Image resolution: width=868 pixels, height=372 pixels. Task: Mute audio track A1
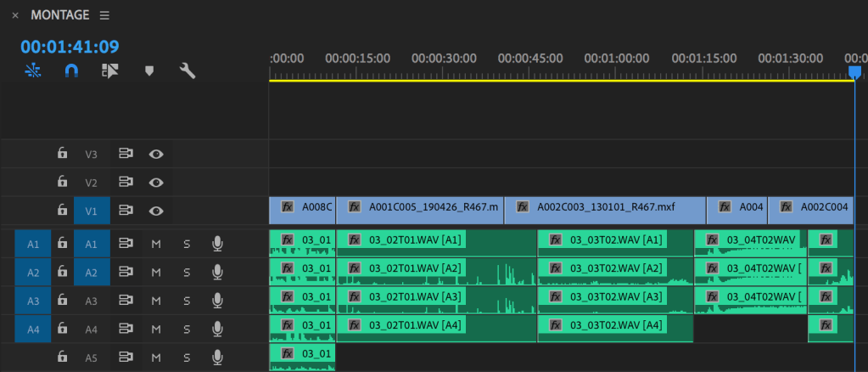pyautogui.click(x=156, y=245)
